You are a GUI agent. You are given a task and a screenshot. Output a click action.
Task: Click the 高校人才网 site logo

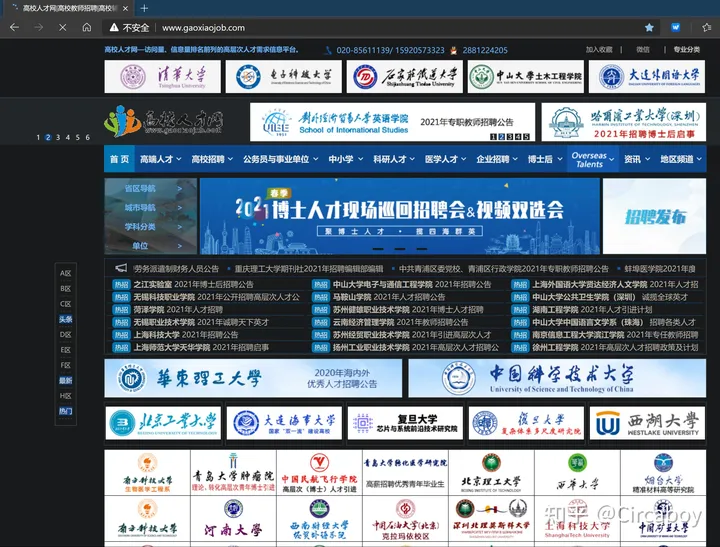coord(163,121)
